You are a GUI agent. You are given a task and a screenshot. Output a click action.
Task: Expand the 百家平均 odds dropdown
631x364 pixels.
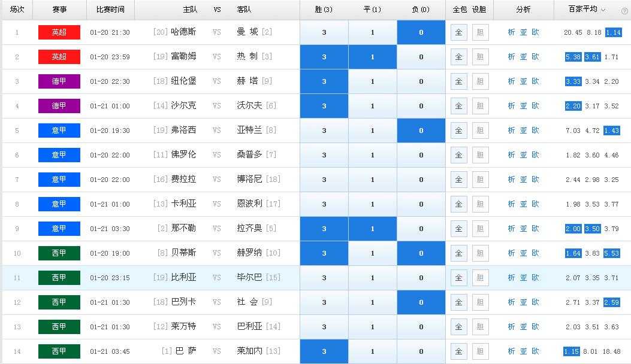[x=603, y=10]
